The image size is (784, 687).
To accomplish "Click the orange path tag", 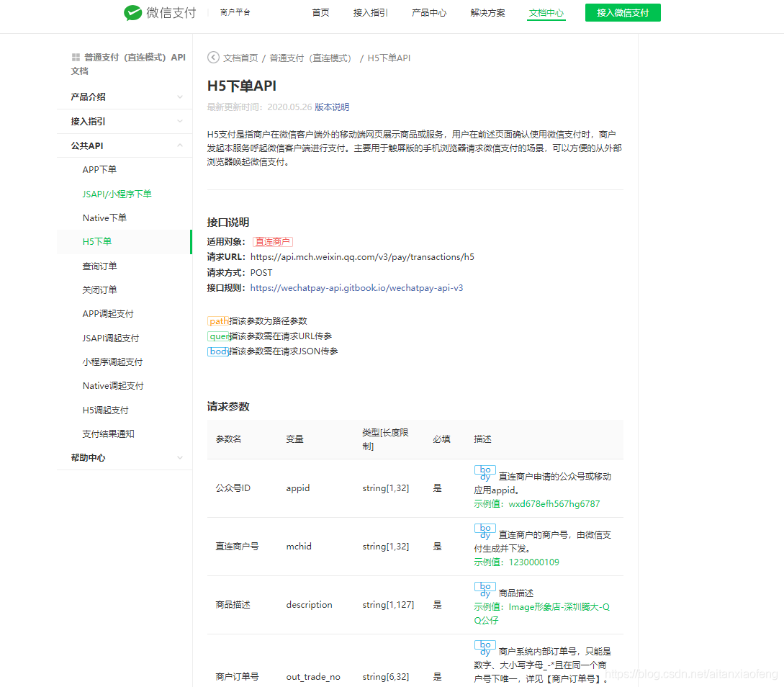I will (219, 321).
